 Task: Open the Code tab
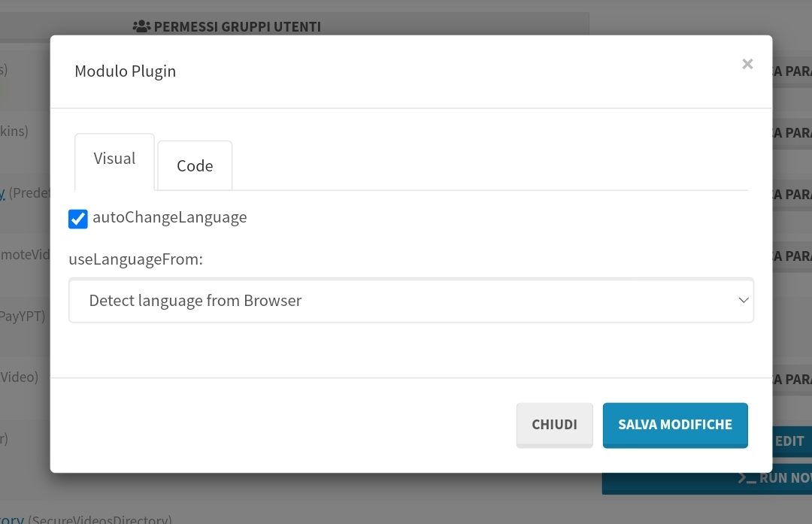tap(195, 165)
